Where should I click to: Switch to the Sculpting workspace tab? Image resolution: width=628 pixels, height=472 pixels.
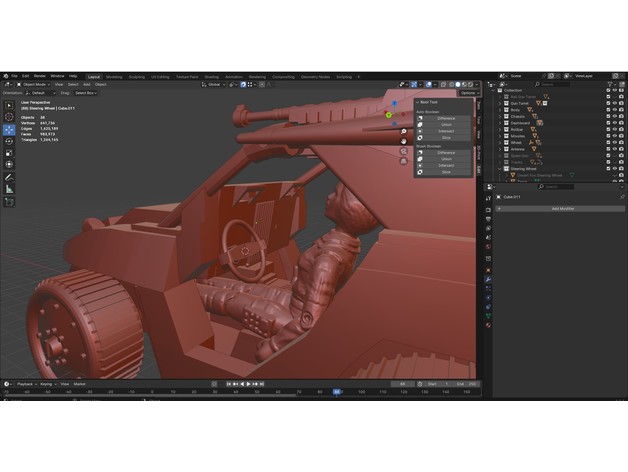tap(136, 76)
